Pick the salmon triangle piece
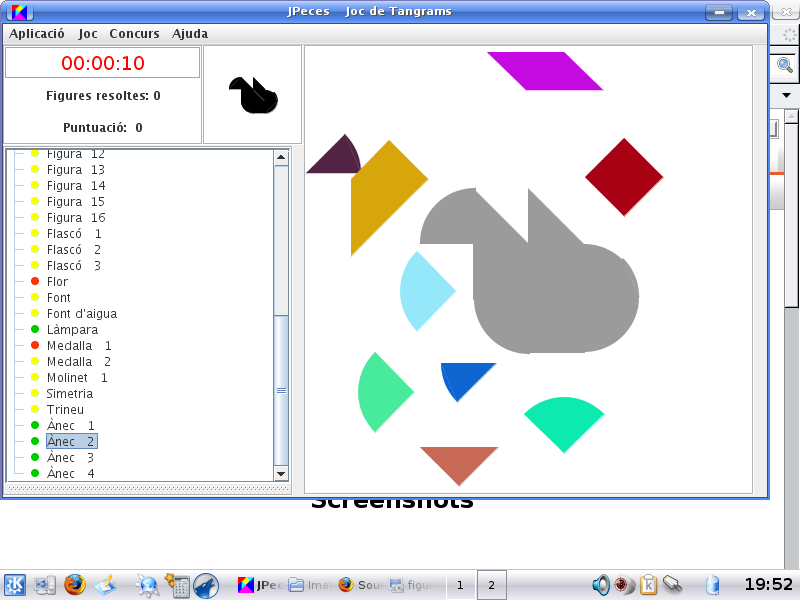Viewport: 800px width, 600px height. 458,461
